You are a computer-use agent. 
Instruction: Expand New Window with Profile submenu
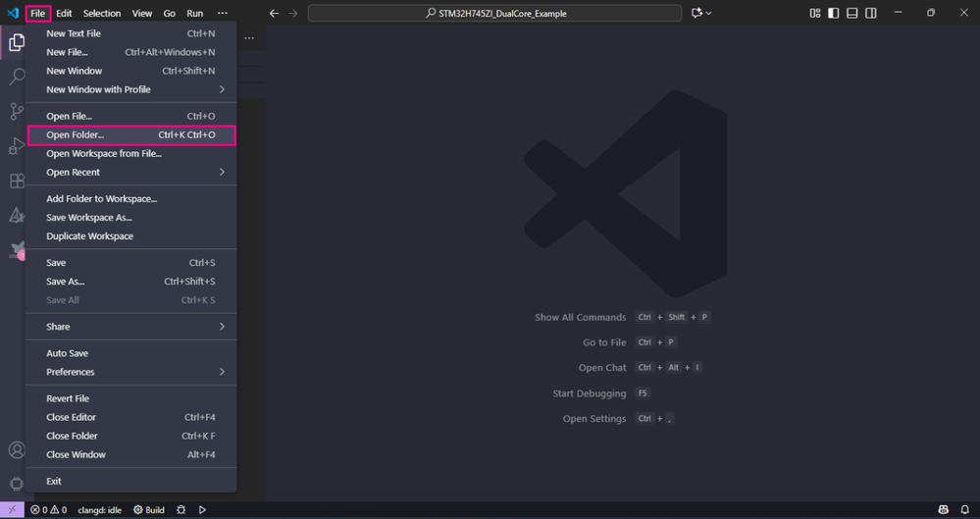point(130,90)
